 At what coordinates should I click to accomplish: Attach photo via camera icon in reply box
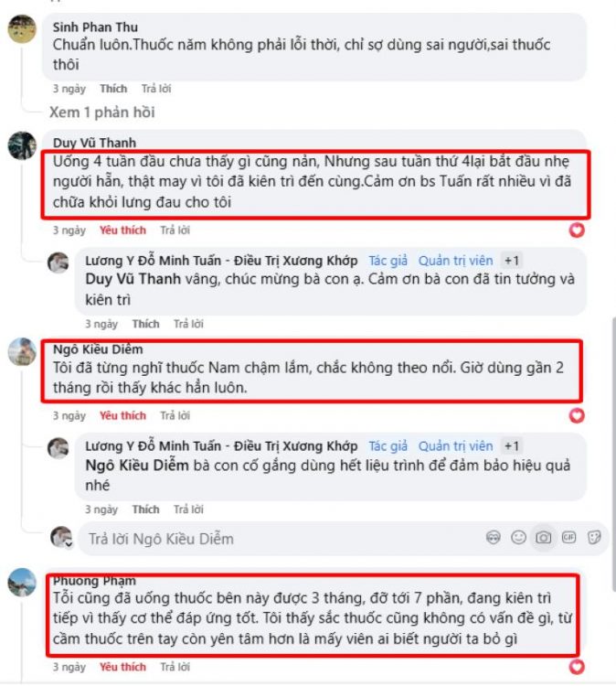[x=544, y=537]
